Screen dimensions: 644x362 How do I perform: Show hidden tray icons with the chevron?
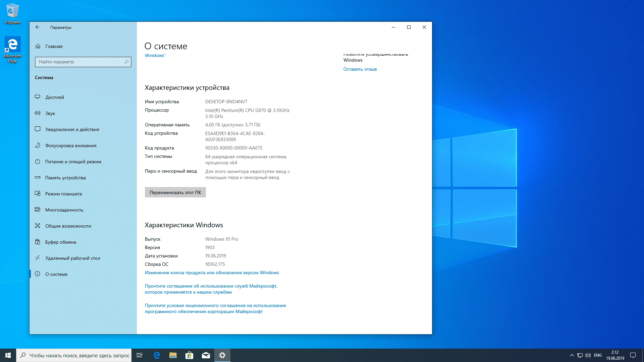point(572,355)
